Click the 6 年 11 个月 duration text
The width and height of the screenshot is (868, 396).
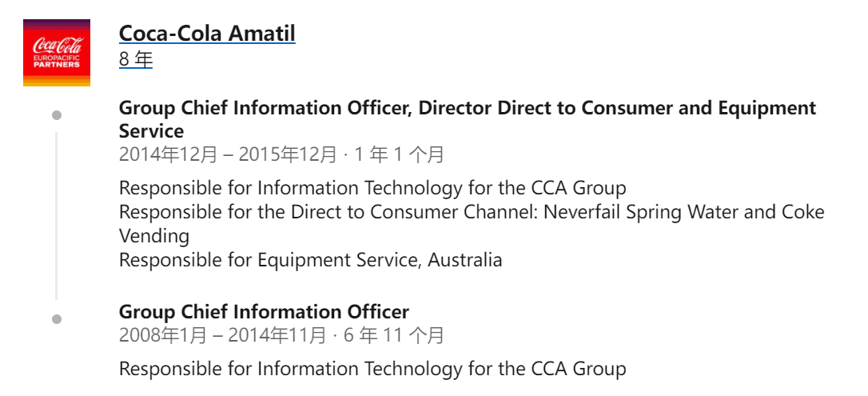click(393, 335)
